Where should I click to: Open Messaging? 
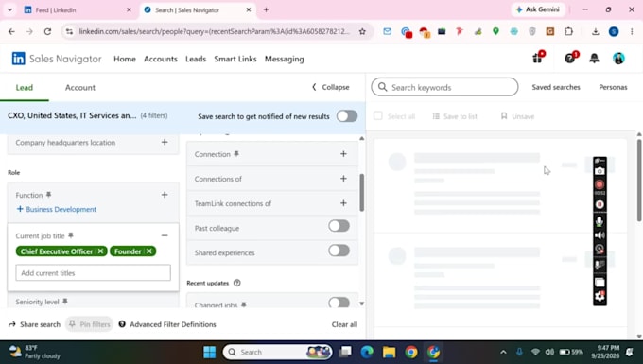(x=285, y=59)
